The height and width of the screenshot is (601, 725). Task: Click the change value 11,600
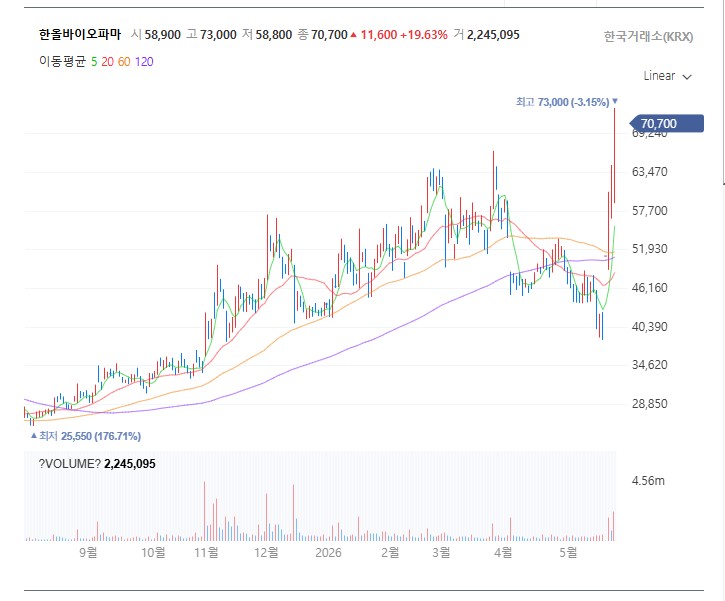(x=379, y=35)
